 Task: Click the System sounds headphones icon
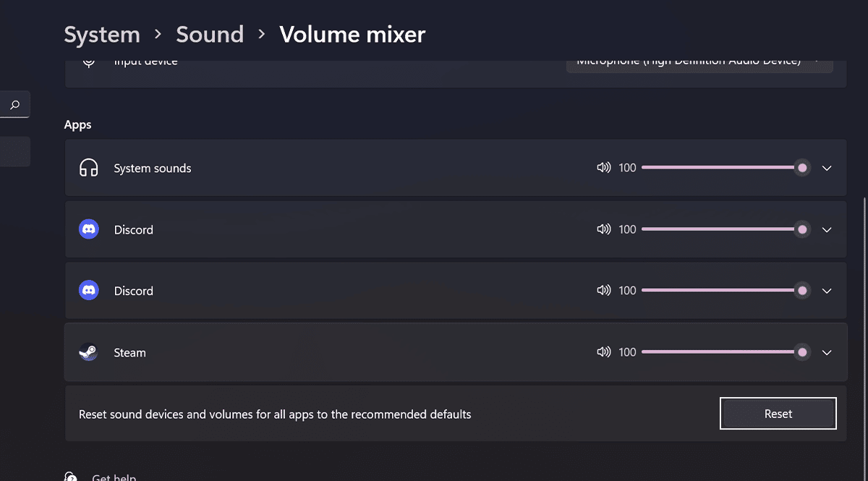click(x=88, y=169)
